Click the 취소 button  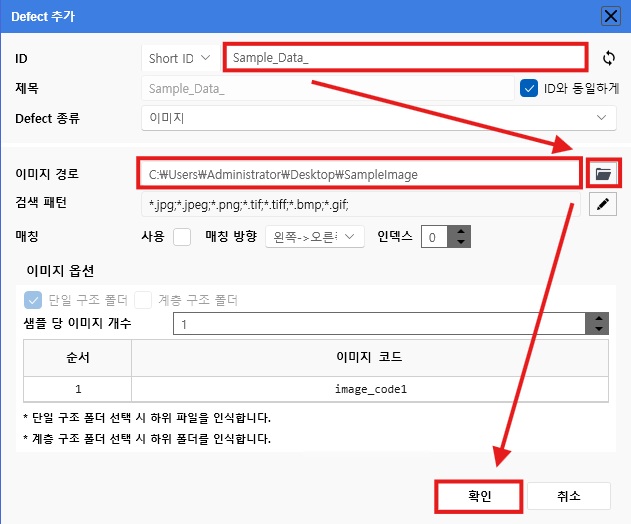[569, 496]
